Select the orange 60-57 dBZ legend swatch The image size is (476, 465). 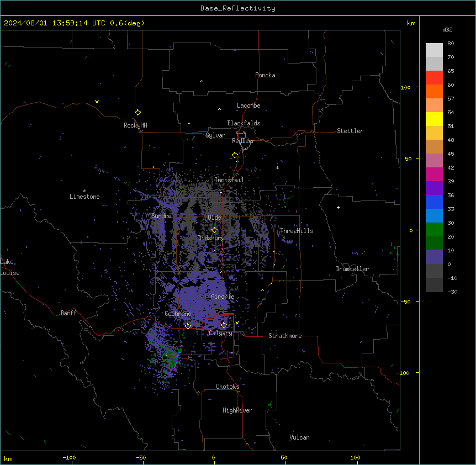[x=434, y=91]
